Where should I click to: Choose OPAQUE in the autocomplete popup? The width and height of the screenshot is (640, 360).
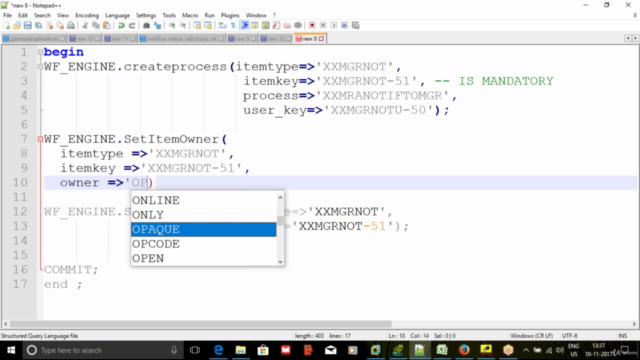204,229
